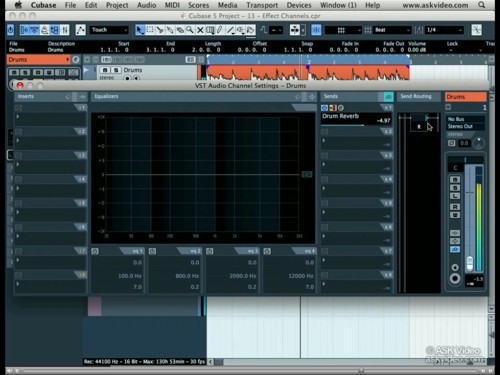Open the MIDI menu

tap(172, 5)
